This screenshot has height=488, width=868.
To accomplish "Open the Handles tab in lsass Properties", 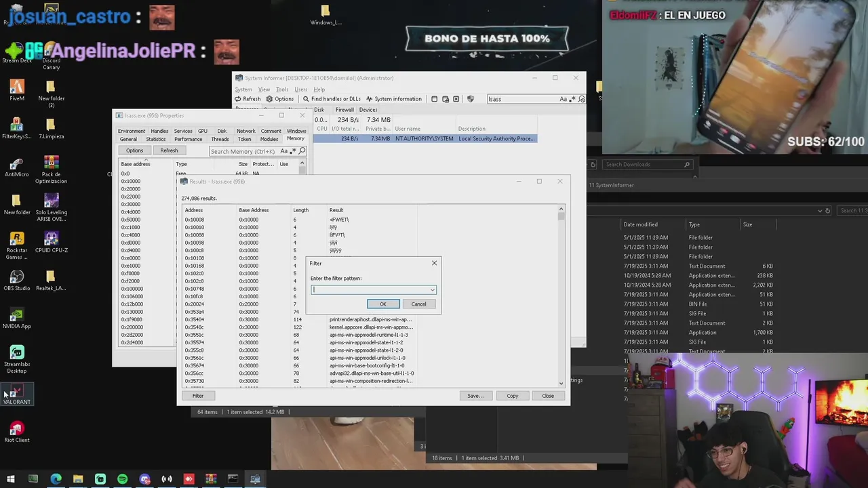I will pyautogui.click(x=159, y=131).
